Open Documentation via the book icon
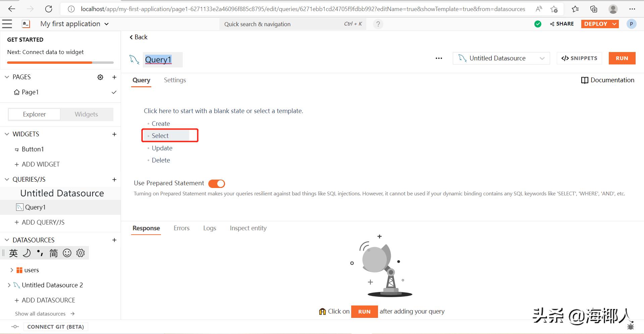 point(584,80)
